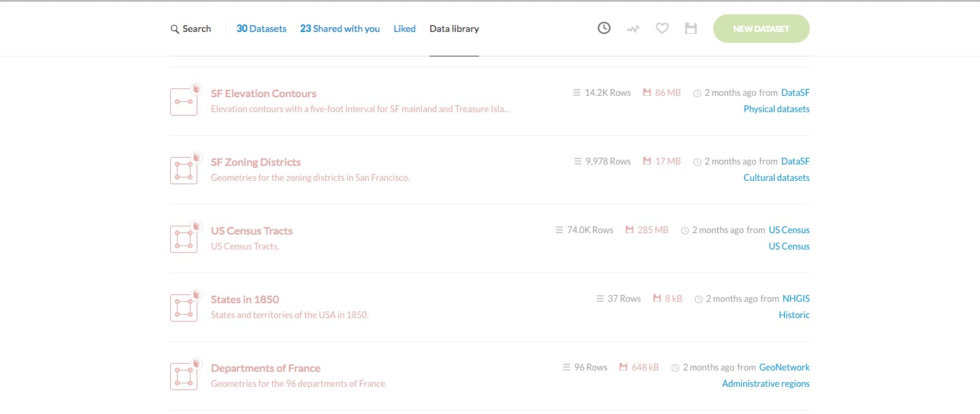Screen dimensions: 980x414
Task: Click clock icon in States in 1850 row
Action: (x=698, y=299)
